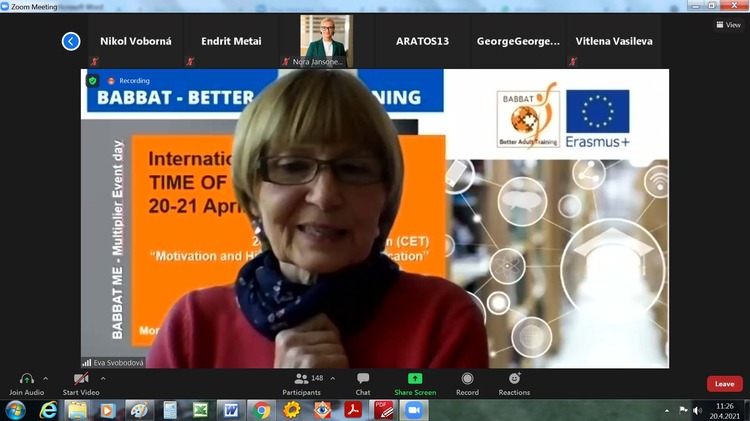Image resolution: width=750 pixels, height=421 pixels.
Task: Open the View layout menu
Action: (728, 25)
